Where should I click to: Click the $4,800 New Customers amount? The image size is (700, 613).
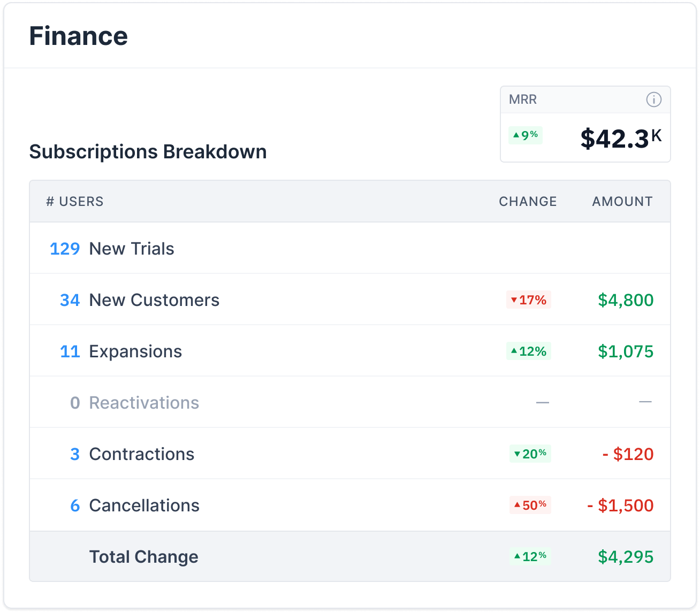tap(626, 300)
